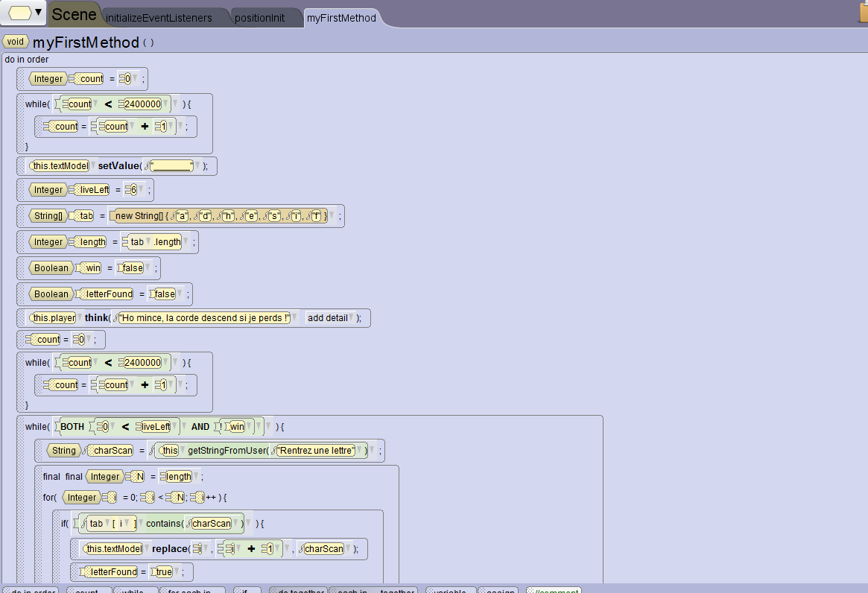Open dropdown for true in letterFound assignment
This screenshot has height=593, width=868.
(177, 572)
